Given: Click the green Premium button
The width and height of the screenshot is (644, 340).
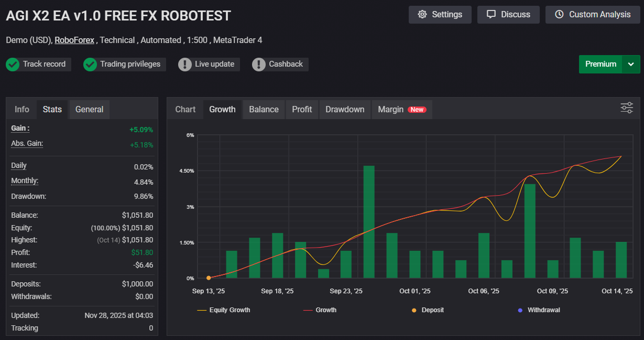Looking at the screenshot, I should [601, 64].
